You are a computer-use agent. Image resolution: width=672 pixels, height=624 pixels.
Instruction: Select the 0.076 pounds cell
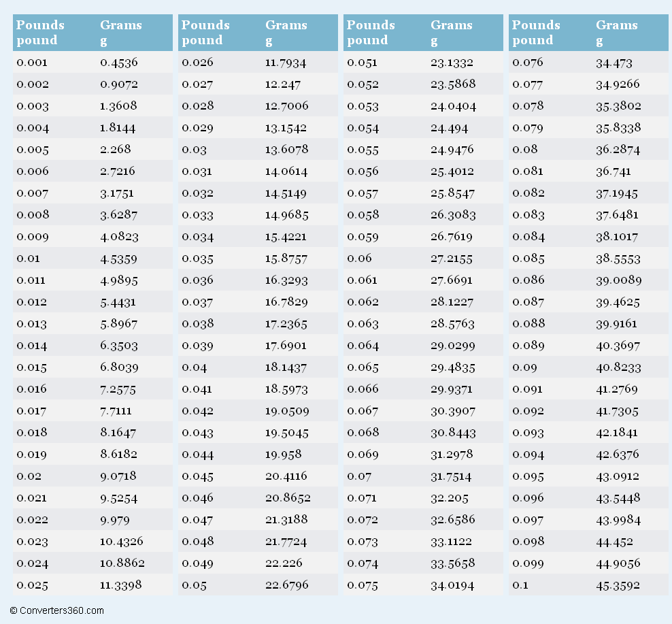click(528, 62)
